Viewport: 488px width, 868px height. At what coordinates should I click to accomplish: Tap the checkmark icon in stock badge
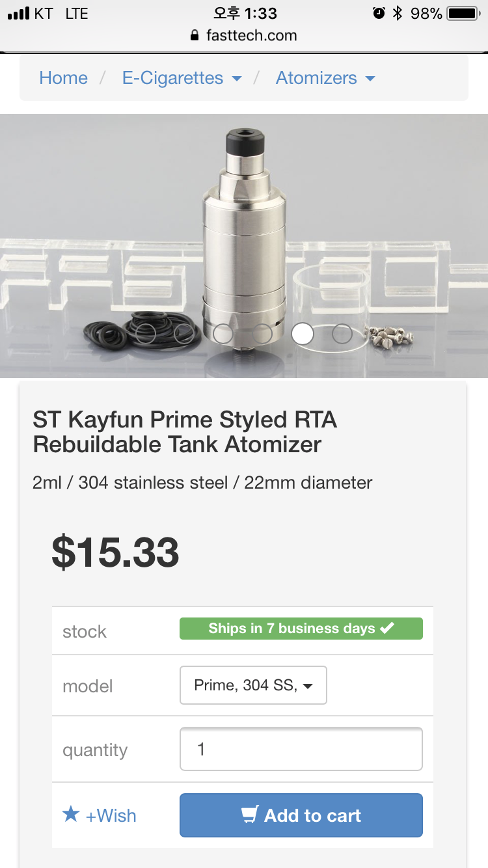(387, 628)
